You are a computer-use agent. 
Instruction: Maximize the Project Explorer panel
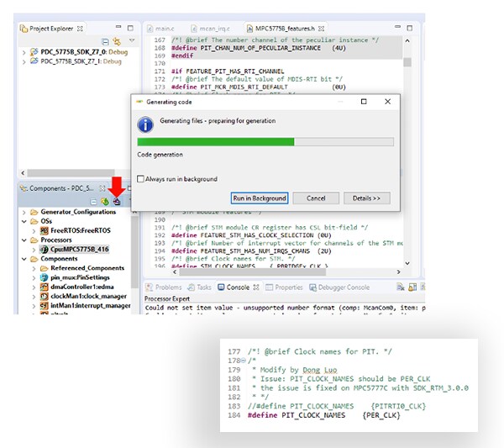pyautogui.click(x=129, y=28)
